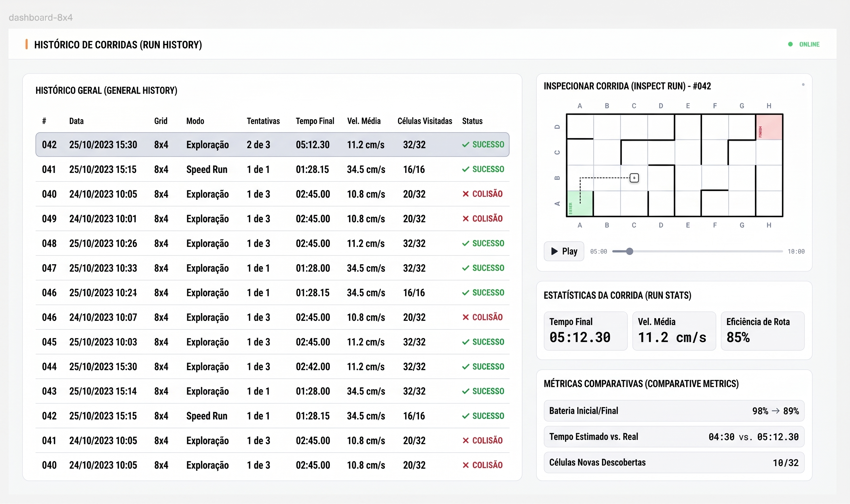The image size is (850, 504).
Task: Click the Tempo Estimado vs. Real row
Action: tap(674, 437)
